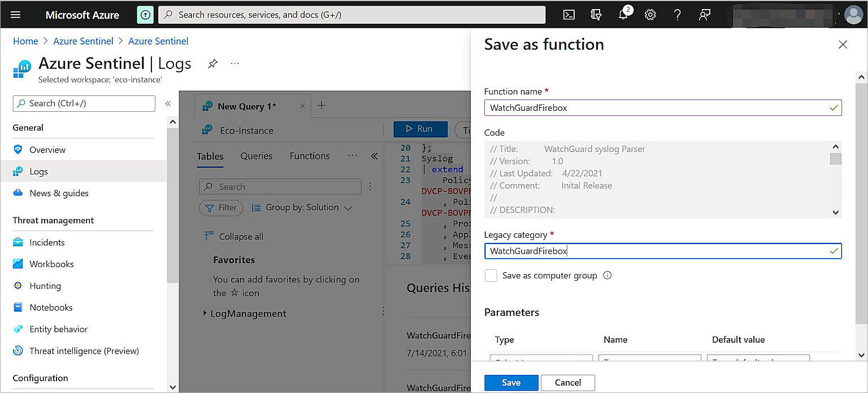The height and width of the screenshot is (393, 868).
Task: Pin Azure Sentinel Logs blade
Action: [x=212, y=64]
